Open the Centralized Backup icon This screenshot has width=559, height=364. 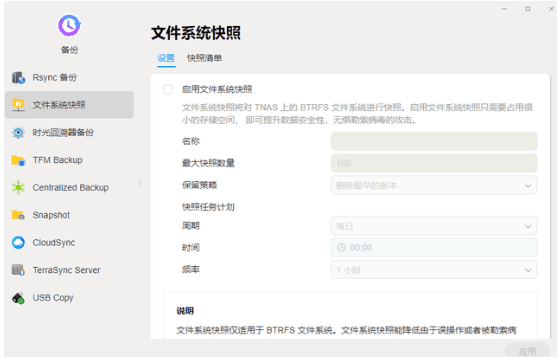click(18, 188)
